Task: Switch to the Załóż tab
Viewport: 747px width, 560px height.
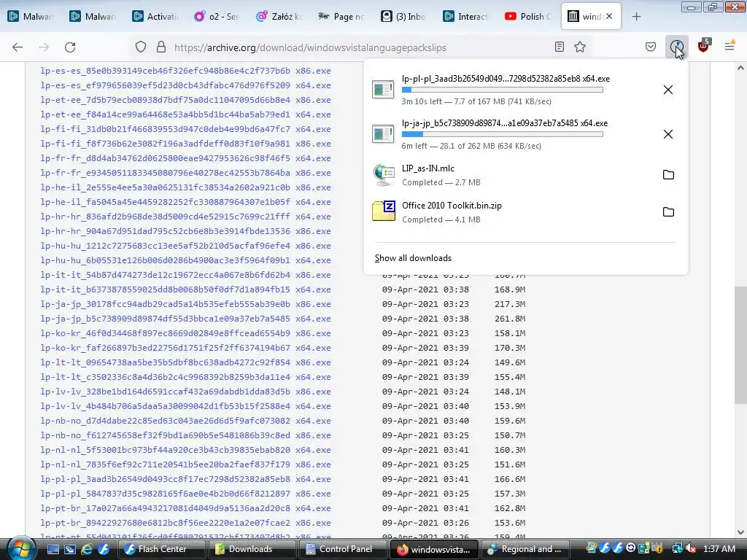Action: tap(279, 17)
